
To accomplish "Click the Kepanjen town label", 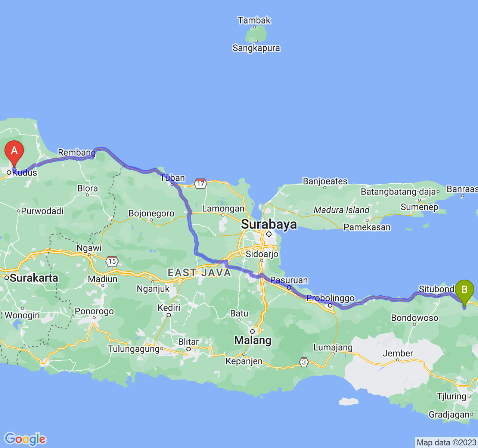I will 244,361.
